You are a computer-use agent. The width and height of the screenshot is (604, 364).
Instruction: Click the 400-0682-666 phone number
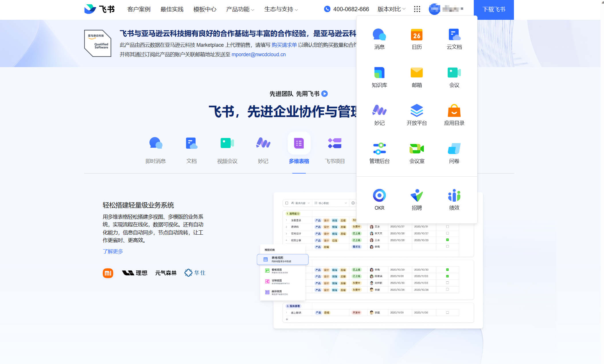351,9
